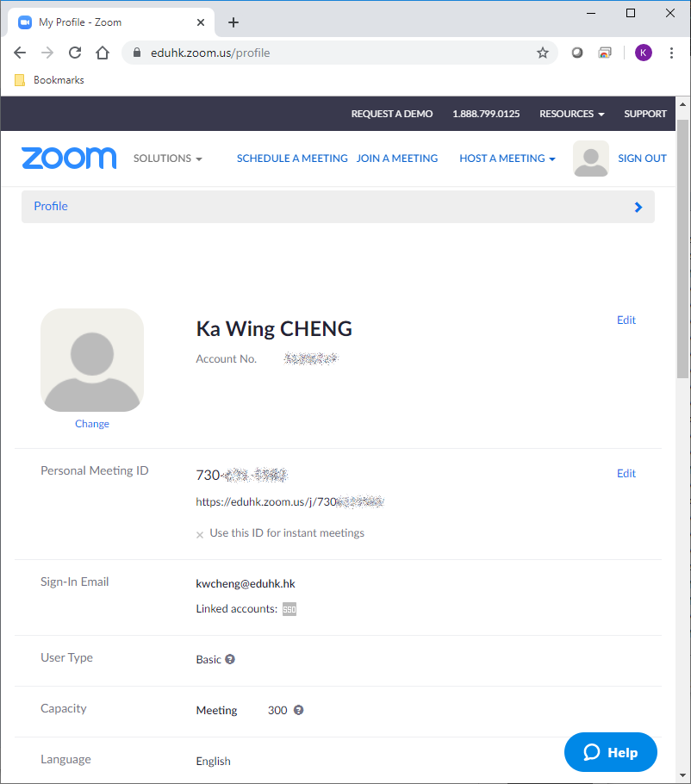Open the HOST A MEETING dropdown

point(507,159)
